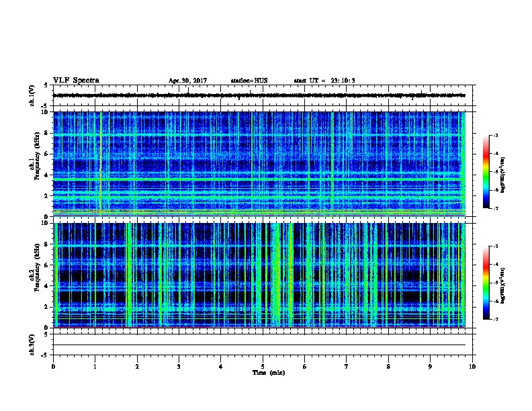This screenshot has height=411, width=532.
Task: Click the time axis tick label "10"
Action: click(472, 367)
